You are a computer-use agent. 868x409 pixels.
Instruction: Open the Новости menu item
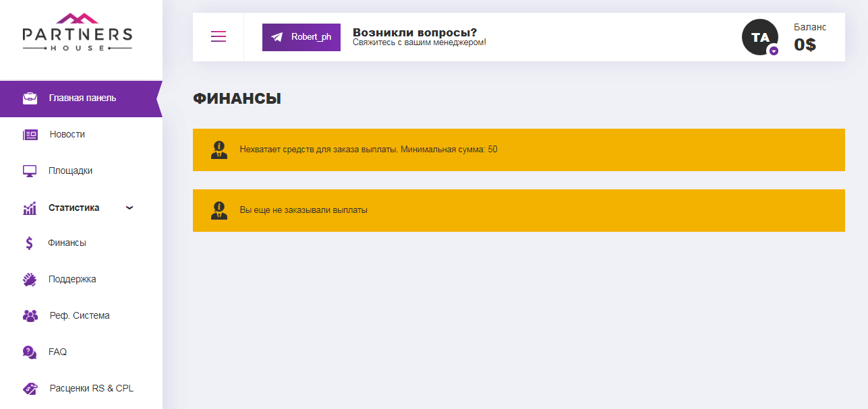click(x=66, y=134)
